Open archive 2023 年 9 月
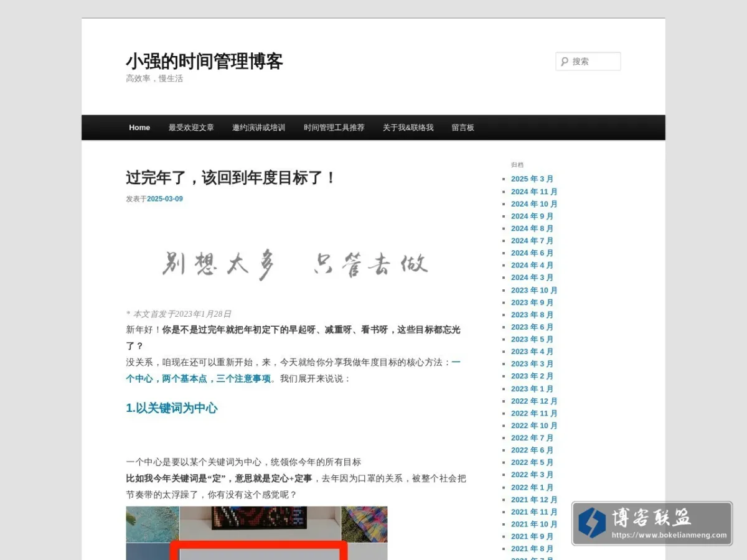Viewport: 747px width, 560px height. point(532,302)
